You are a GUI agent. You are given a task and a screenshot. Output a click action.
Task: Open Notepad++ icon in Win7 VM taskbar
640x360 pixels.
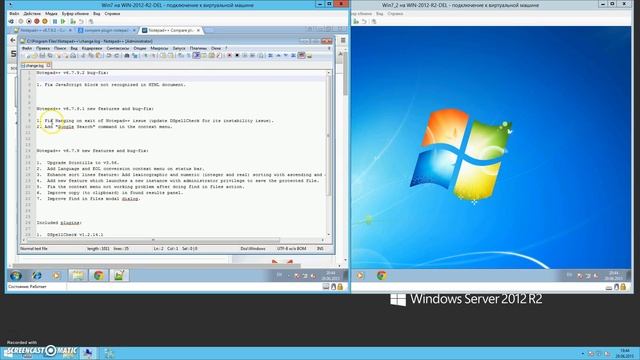119,276
